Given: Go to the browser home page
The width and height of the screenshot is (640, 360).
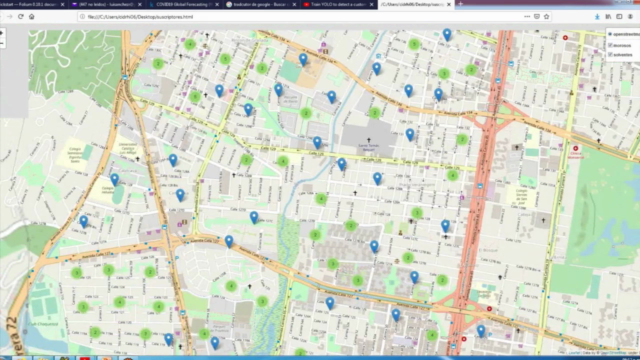Looking at the screenshot, I should tap(31, 17).
